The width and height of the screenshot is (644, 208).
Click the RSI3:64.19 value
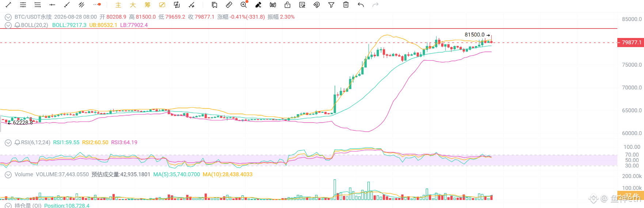coord(124,142)
